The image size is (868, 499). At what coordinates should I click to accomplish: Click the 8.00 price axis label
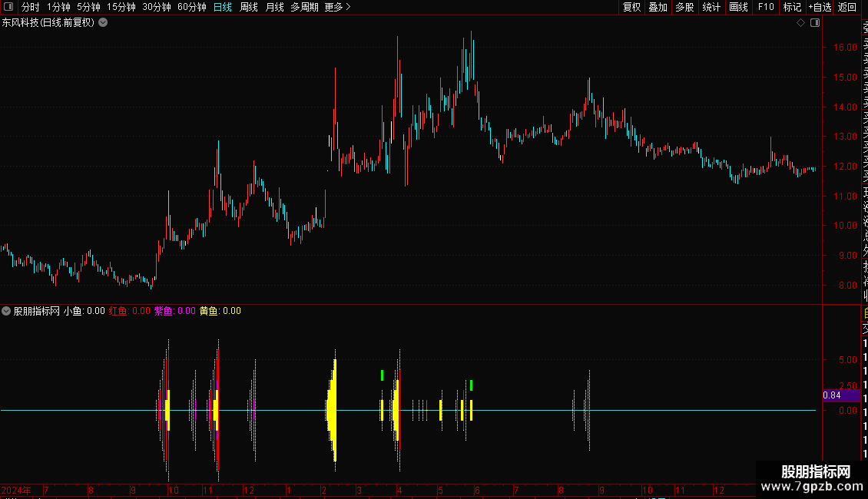pos(848,286)
